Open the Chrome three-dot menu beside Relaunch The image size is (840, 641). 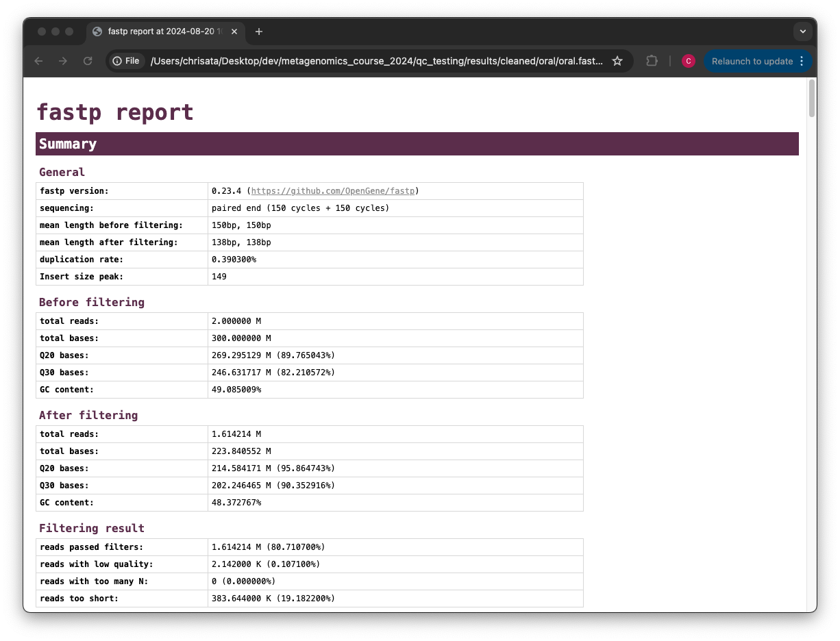[x=802, y=61]
